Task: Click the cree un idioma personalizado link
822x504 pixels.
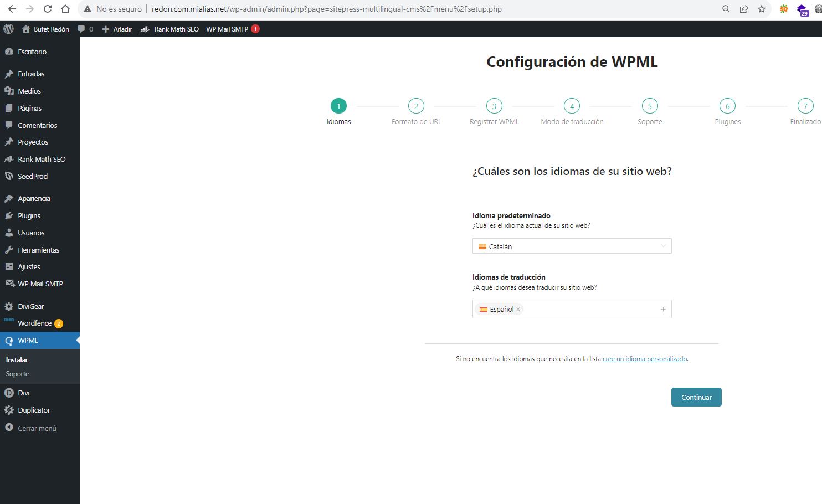Action: point(645,359)
